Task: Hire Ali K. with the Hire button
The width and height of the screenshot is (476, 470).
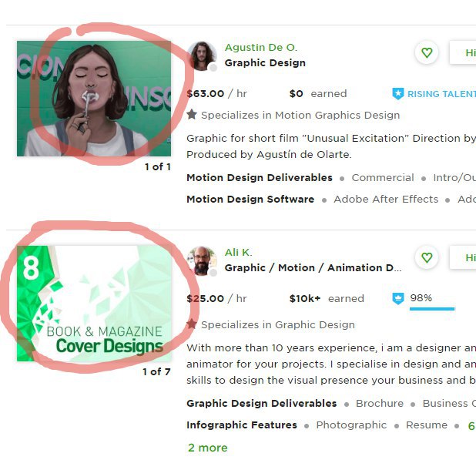Action: coord(463,257)
